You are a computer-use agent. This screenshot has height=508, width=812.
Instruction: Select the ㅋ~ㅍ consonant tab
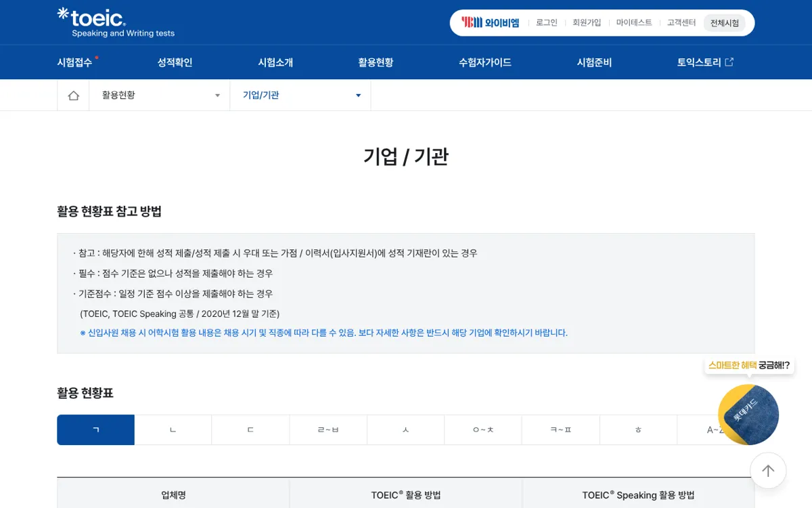[560, 430]
